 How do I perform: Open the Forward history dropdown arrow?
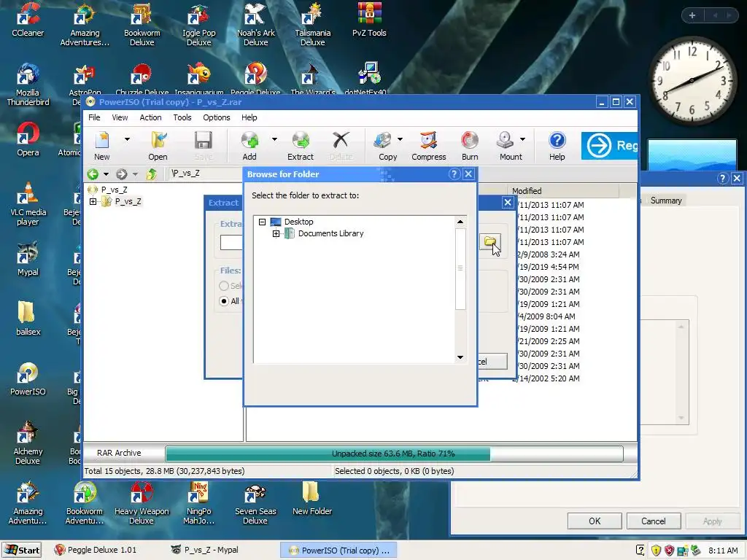(135, 174)
